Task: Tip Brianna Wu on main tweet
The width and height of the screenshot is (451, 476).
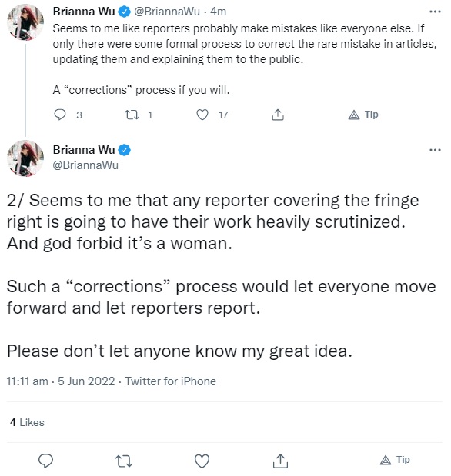Action: [x=395, y=460]
